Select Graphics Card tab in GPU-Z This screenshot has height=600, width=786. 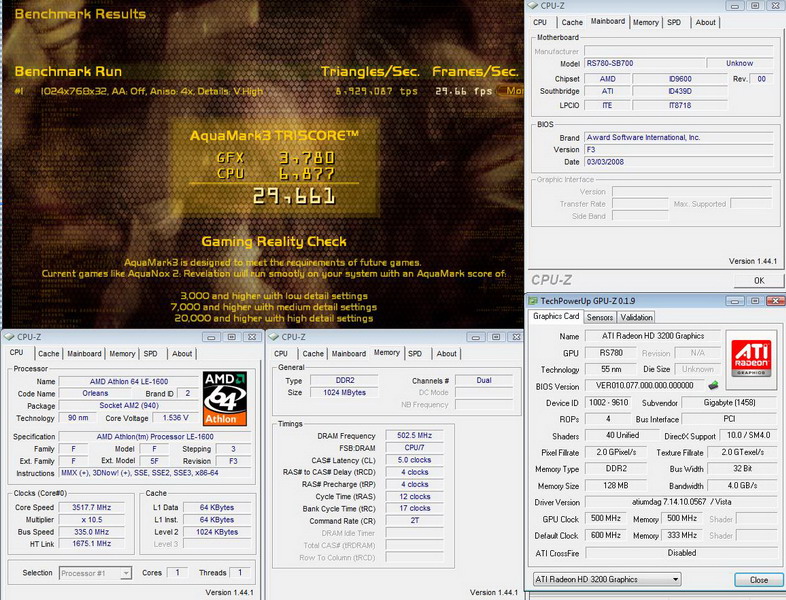[556, 316]
